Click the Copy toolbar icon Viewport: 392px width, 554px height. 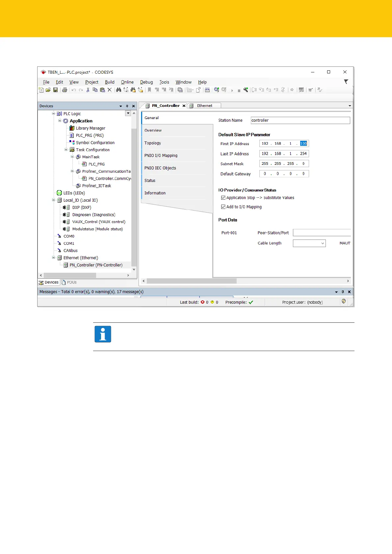(95, 90)
